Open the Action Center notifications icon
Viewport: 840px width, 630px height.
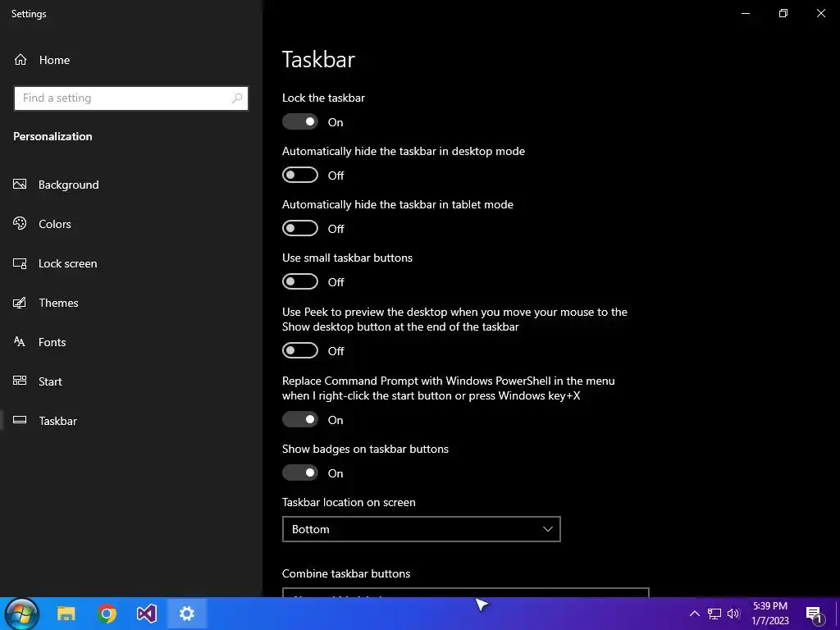815,615
